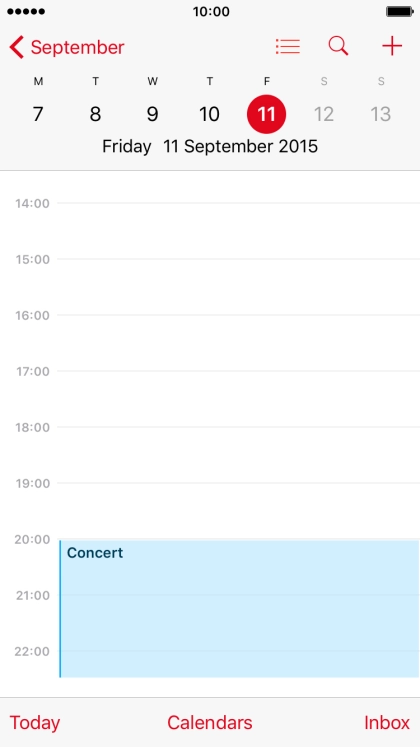Select the highlighted day 11
This screenshot has width=420, height=747.
(267, 114)
